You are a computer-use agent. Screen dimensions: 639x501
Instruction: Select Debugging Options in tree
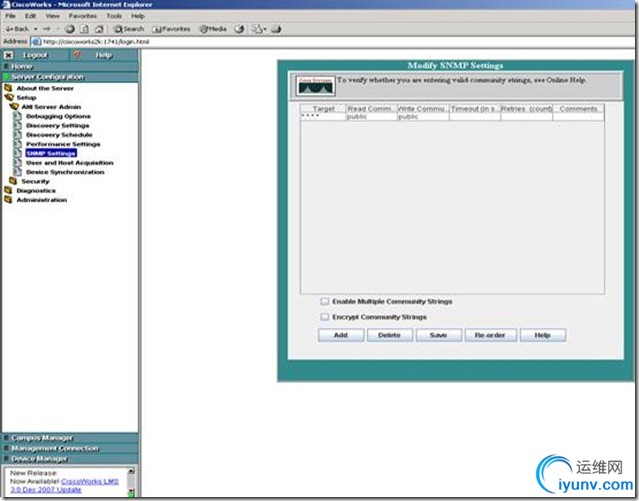58,116
